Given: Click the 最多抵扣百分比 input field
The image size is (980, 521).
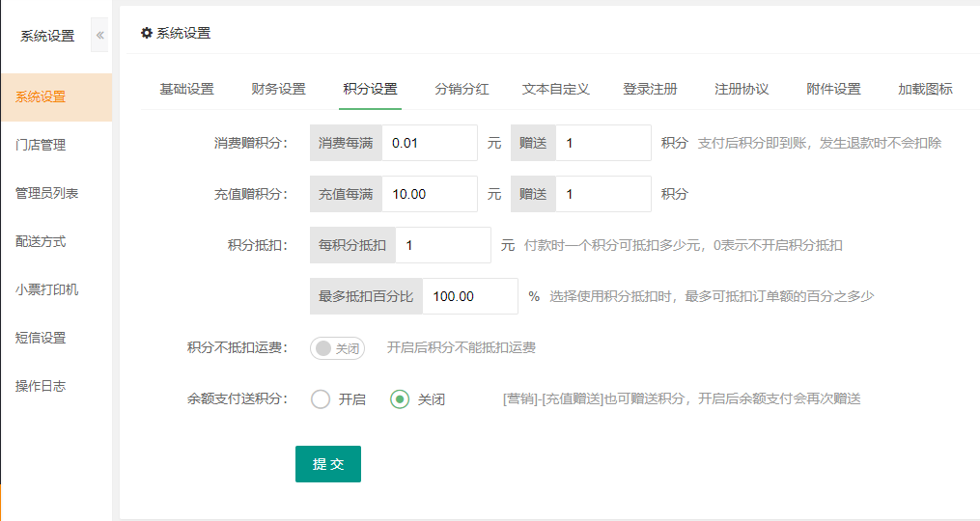Looking at the screenshot, I should coord(469,296).
